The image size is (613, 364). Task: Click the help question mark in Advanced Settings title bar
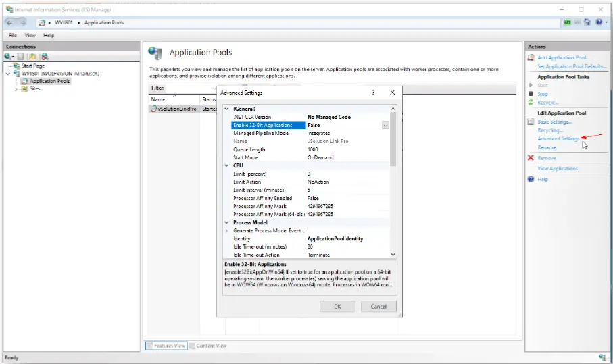[x=373, y=92]
